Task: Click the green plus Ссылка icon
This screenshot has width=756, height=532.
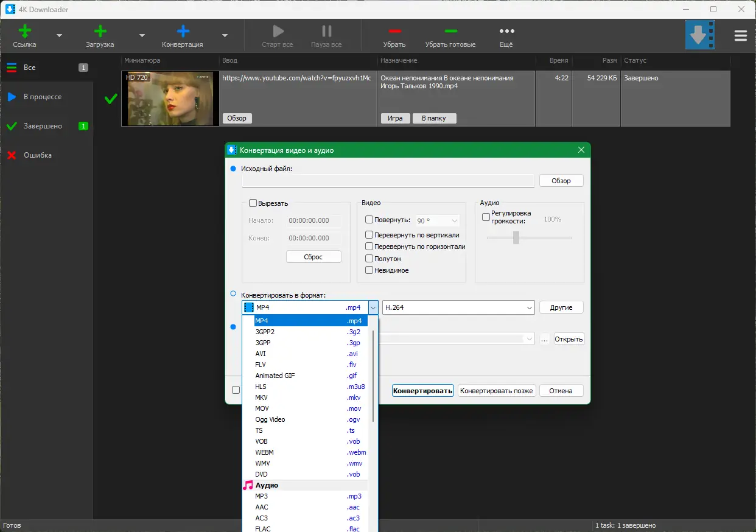Action: click(x=24, y=32)
